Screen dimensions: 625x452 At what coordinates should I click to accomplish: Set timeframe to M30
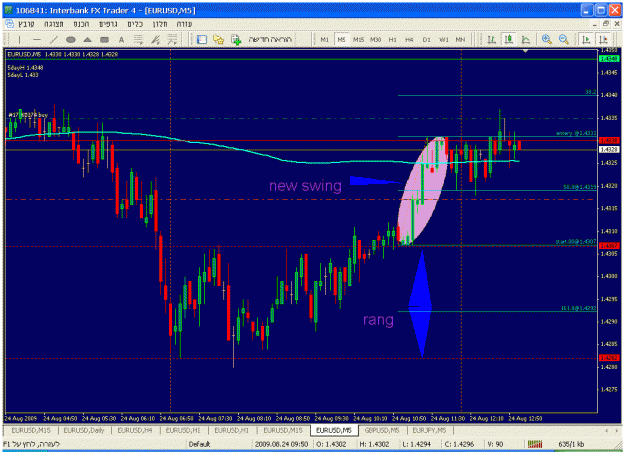click(x=375, y=39)
